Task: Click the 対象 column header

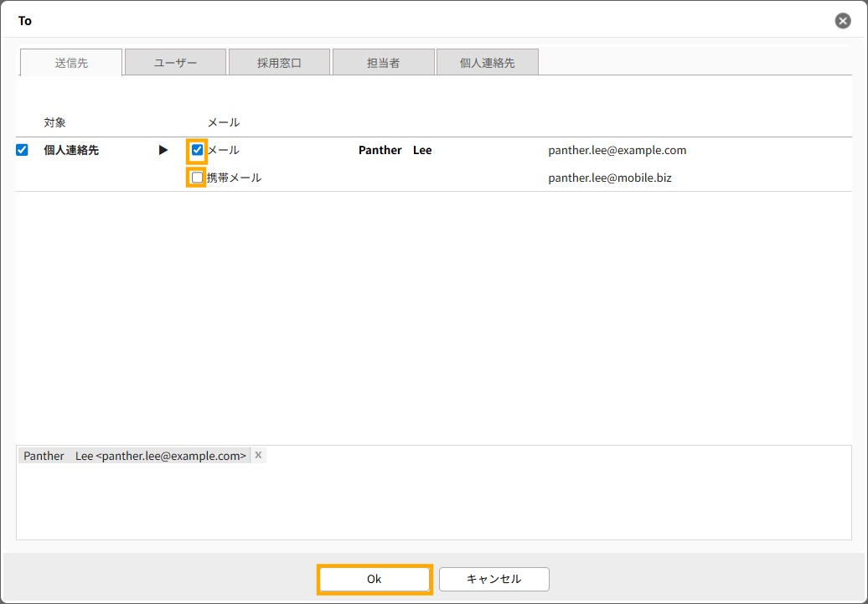Action: (x=54, y=122)
